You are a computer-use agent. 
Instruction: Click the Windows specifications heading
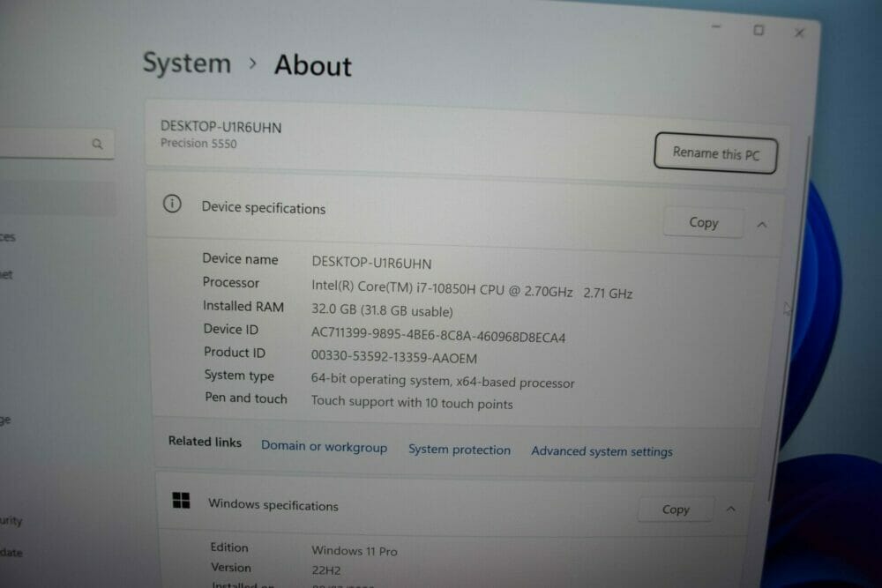tap(273, 505)
